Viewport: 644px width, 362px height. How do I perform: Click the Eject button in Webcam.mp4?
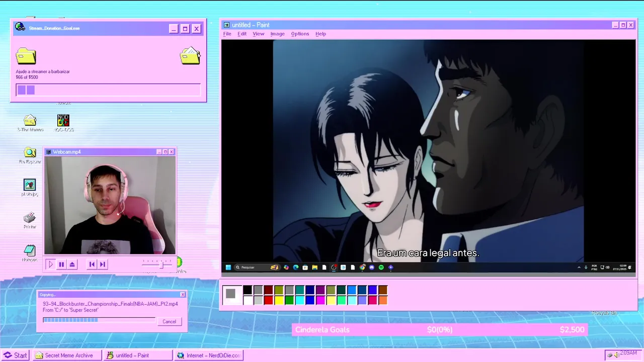point(72,264)
